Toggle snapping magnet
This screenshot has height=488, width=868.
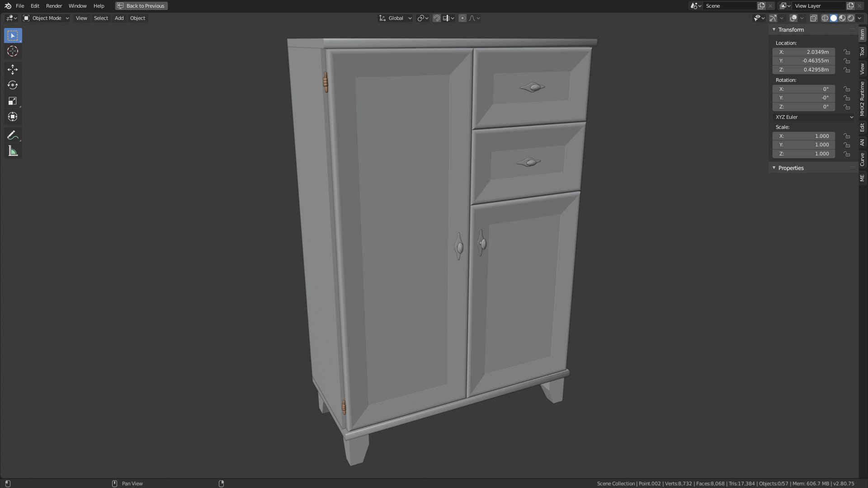click(x=437, y=18)
